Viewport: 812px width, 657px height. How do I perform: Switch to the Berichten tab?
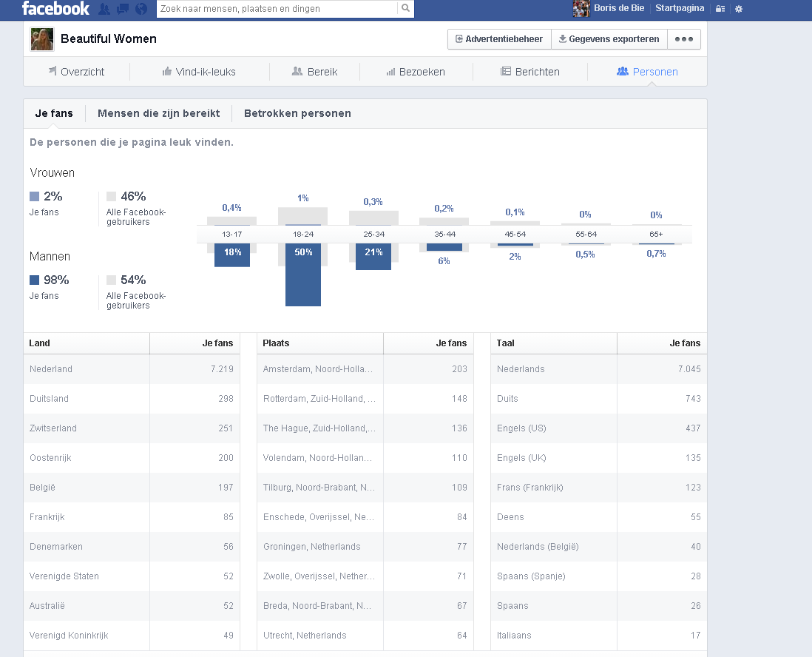pyautogui.click(x=530, y=72)
